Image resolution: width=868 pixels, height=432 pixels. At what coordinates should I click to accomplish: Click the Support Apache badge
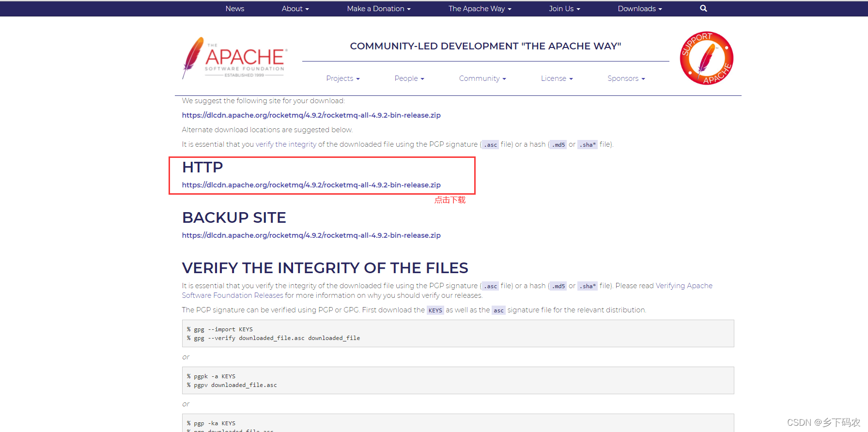706,58
